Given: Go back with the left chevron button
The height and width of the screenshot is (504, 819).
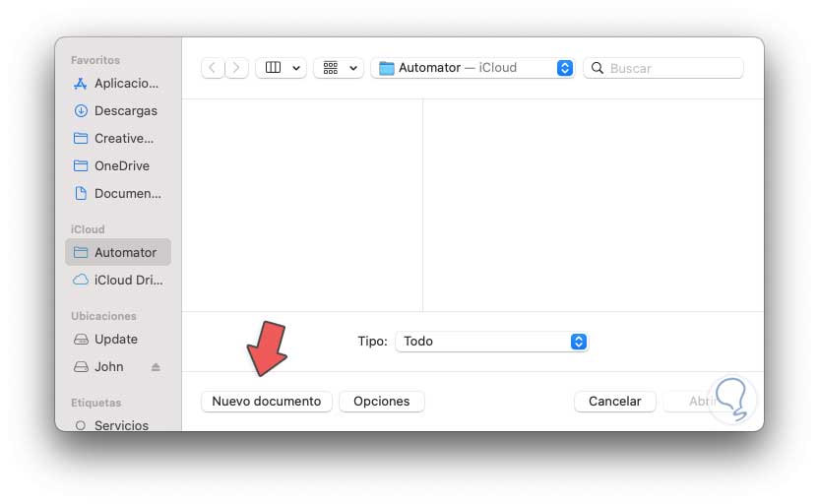Looking at the screenshot, I should pyautogui.click(x=213, y=68).
